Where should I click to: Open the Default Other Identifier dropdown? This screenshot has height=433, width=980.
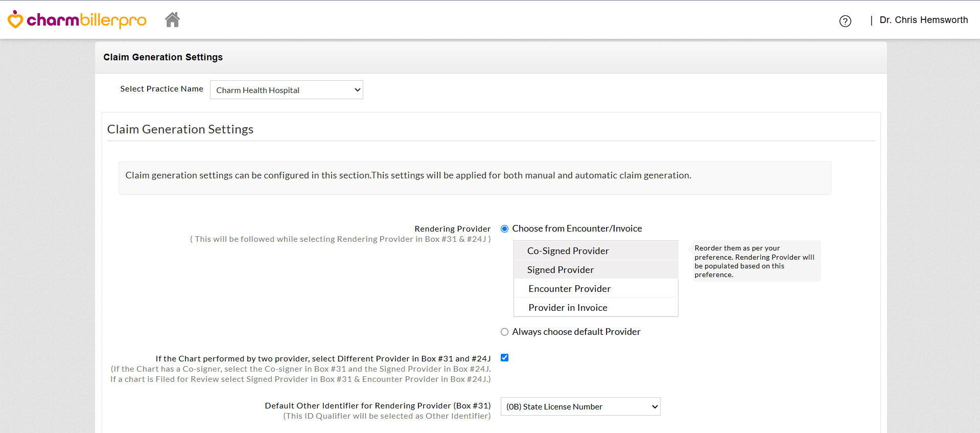pyautogui.click(x=580, y=406)
